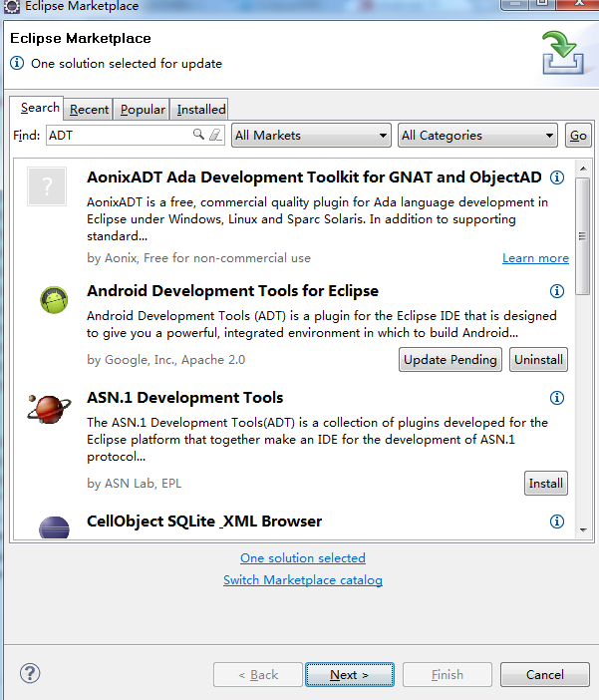Click the ASN.1 planet logo icon
The height and width of the screenshot is (700, 599).
point(49,410)
